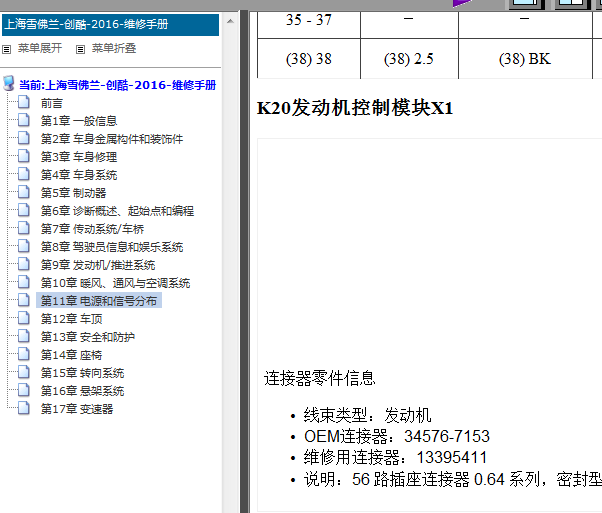The width and height of the screenshot is (602, 513).
Task: Click the page icon beside 第8章 驾驶员信息和娱乐系统
Action: [x=24, y=247]
